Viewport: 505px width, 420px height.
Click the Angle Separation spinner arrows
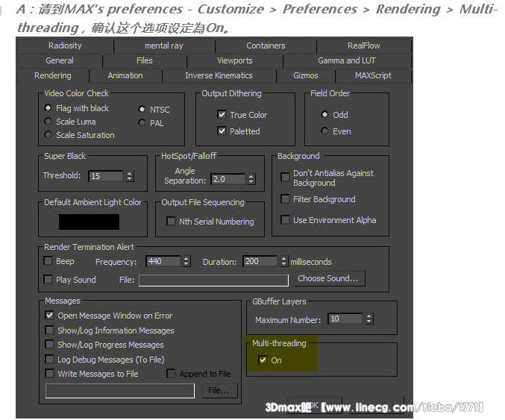coord(251,179)
